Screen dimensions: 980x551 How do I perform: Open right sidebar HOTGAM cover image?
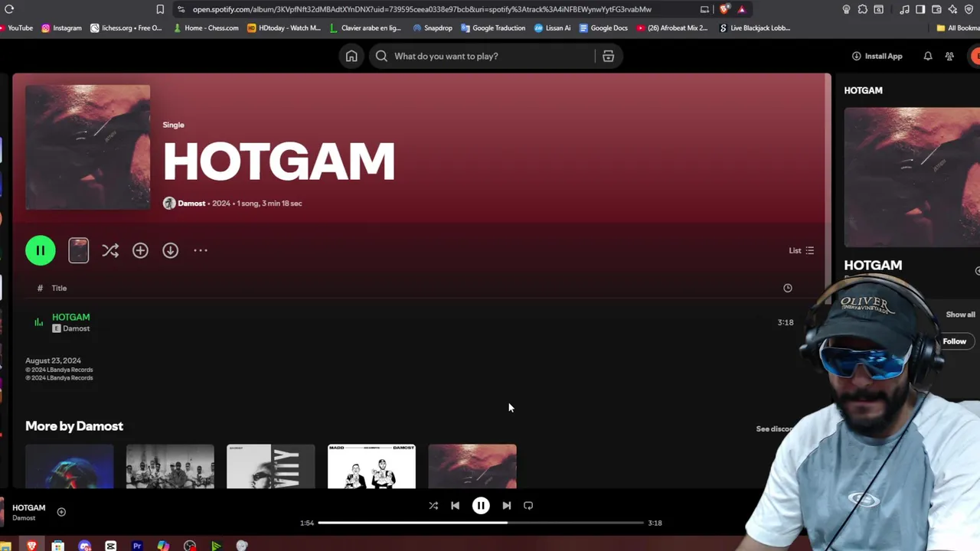(x=912, y=177)
